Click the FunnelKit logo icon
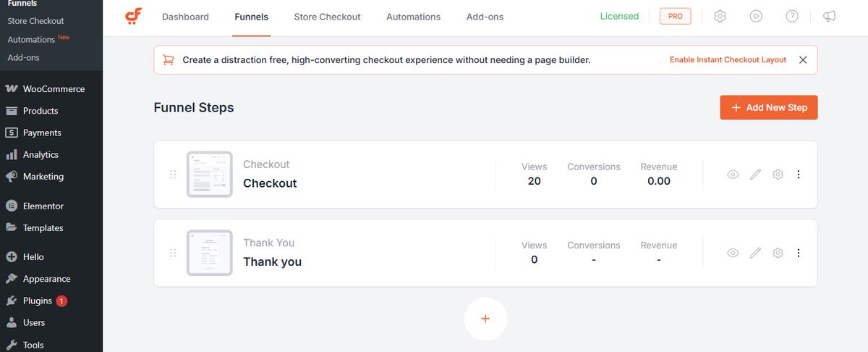The height and width of the screenshot is (352, 868). coord(133,16)
